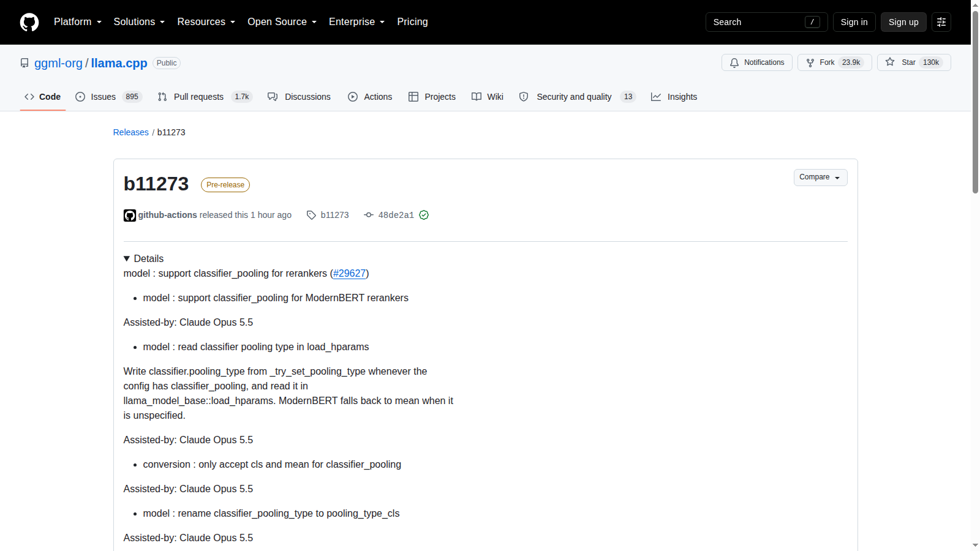Click the commit icon beside 48de2a1
Viewport: 980px width, 551px height.
369,215
